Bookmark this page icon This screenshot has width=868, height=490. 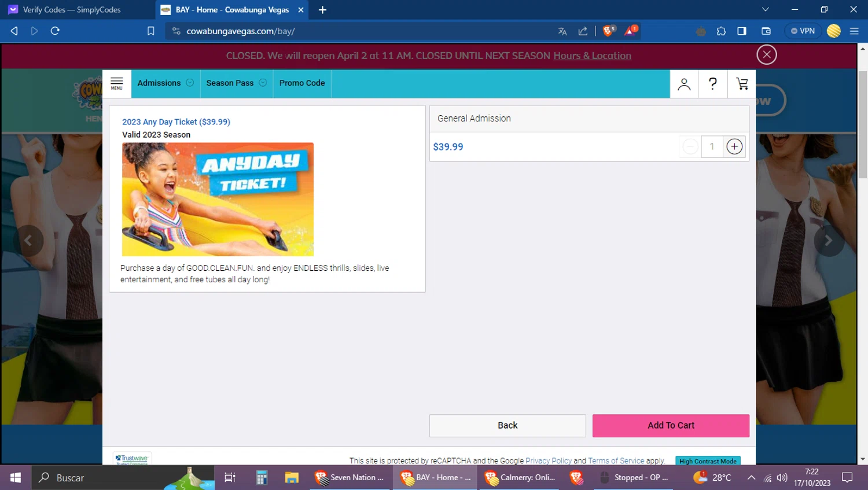[151, 31]
